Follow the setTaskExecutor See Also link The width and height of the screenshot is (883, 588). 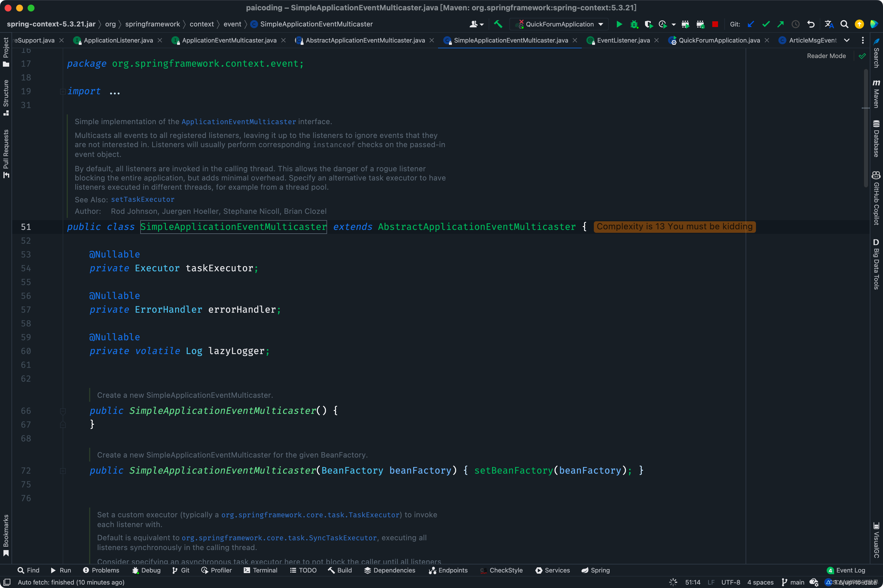143,199
